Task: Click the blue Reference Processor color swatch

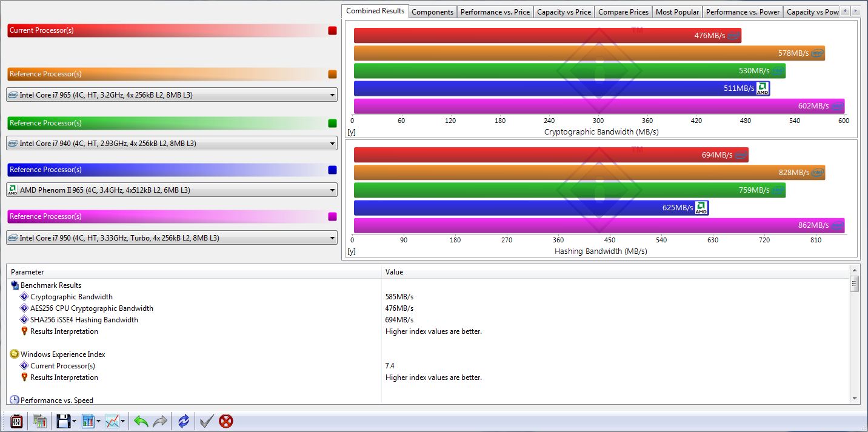Action: 332,170
